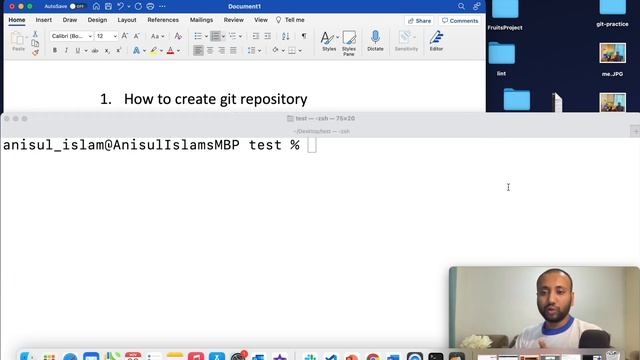
Task: Select the Mailings tab
Action: coord(201,20)
